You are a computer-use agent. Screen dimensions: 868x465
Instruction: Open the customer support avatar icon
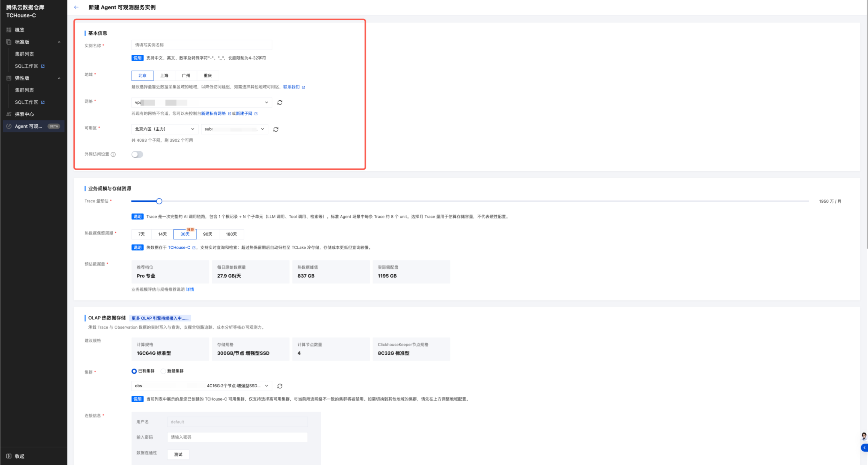[x=864, y=436]
